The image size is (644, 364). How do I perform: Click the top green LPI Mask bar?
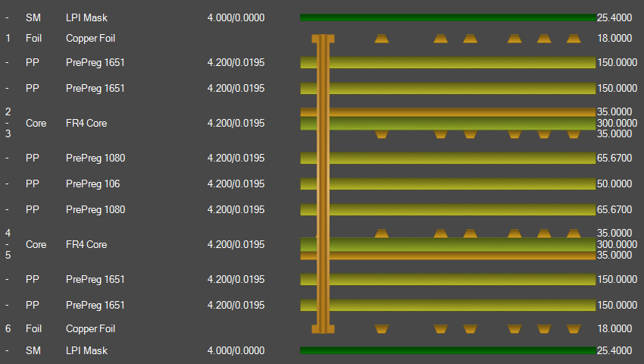(x=447, y=17)
